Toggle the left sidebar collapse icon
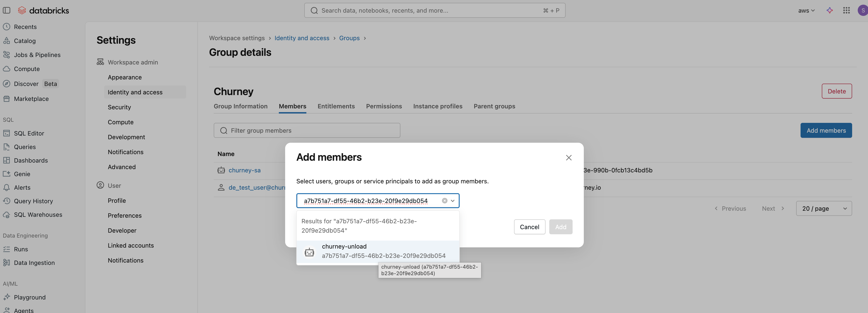This screenshot has height=313, width=868. tap(6, 11)
